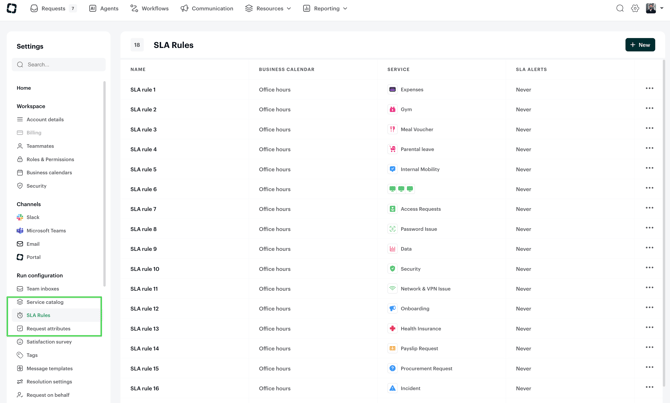Image resolution: width=670 pixels, height=403 pixels.
Task: Expand the Resources dropdown in top navigation
Action: coord(268,8)
